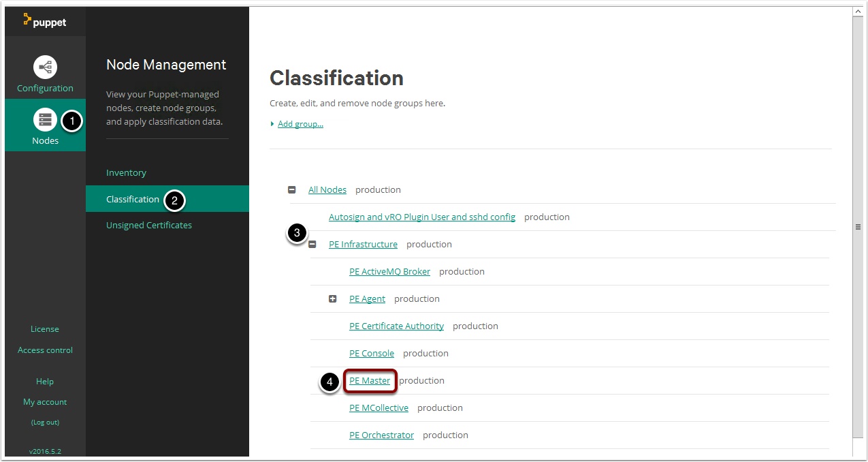Click the Add group link
The image size is (868, 462).
click(300, 124)
